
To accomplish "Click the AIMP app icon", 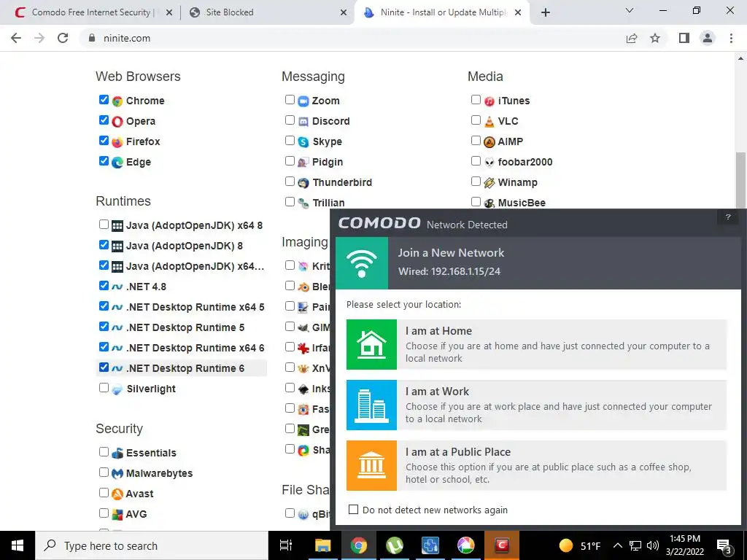I will [x=489, y=142].
